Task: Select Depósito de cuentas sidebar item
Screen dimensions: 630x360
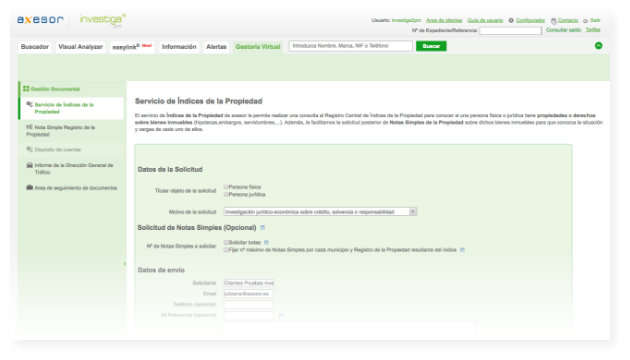Action: pyautogui.click(x=72, y=149)
